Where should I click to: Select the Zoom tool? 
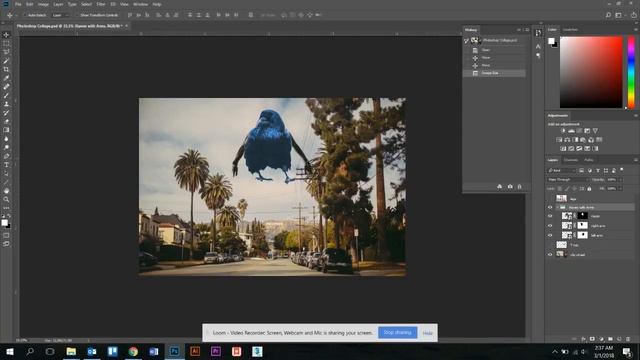point(6,199)
